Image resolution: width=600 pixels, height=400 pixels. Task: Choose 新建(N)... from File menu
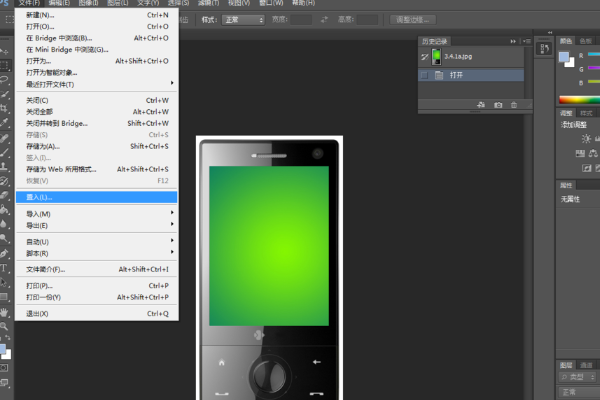pyautogui.click(x=97, y=15)
